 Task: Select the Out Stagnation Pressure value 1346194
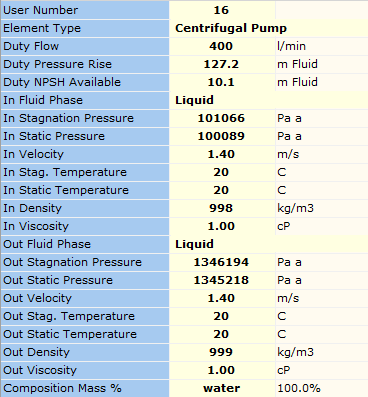tap(221, 262)
